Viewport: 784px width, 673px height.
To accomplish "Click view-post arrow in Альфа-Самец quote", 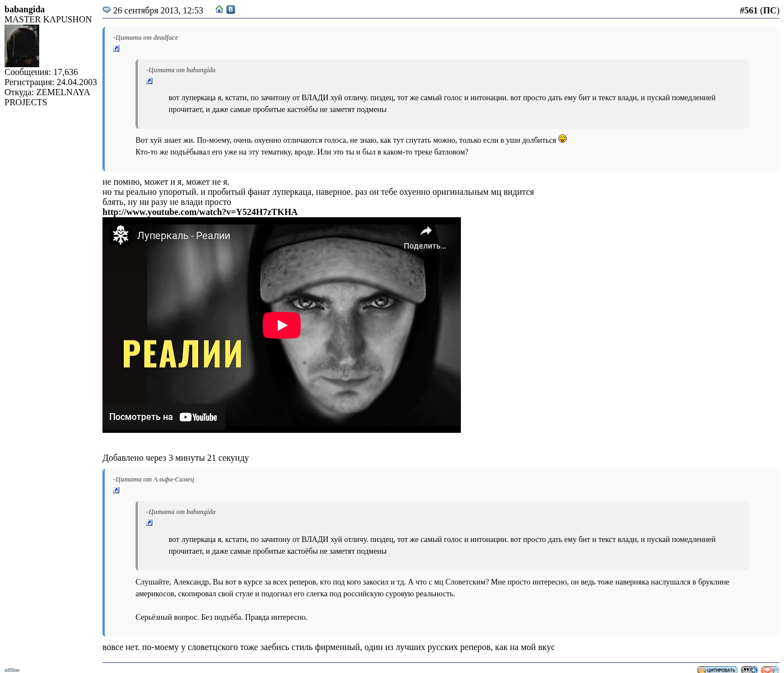I will pos(116,490).
